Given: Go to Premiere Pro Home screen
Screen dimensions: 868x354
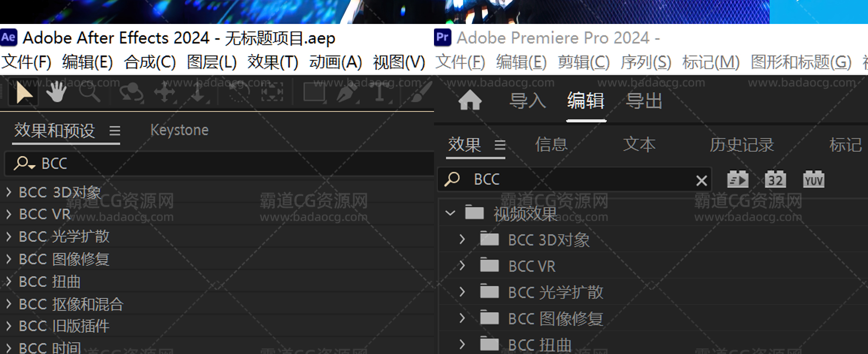Looking at the screenshot, I should pyautogui.click(x=470, y=100).
